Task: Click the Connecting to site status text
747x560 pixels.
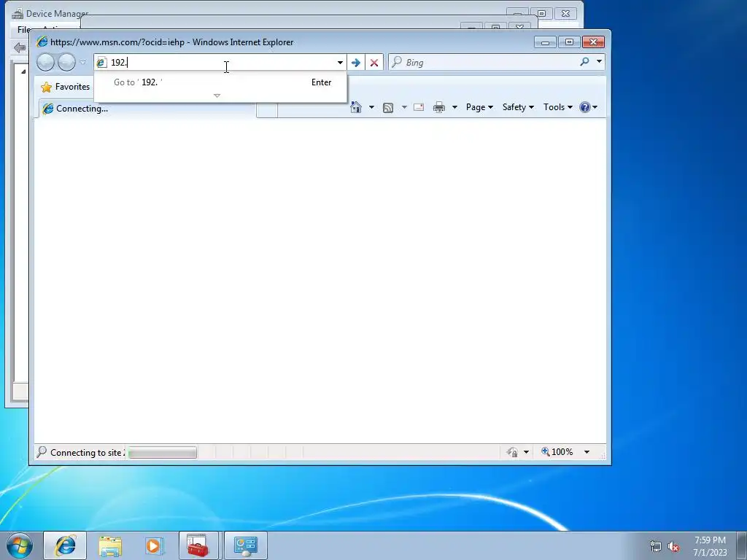Action: coord(88,452)
